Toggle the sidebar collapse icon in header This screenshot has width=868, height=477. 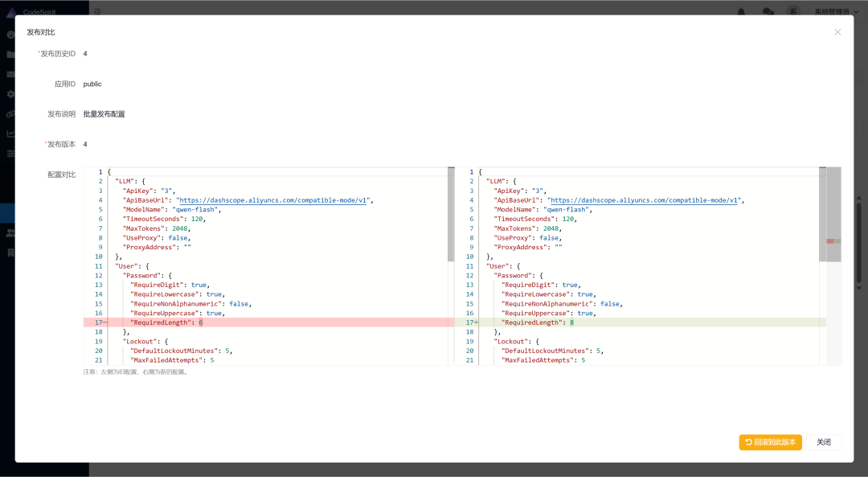[x=97, y=11]
